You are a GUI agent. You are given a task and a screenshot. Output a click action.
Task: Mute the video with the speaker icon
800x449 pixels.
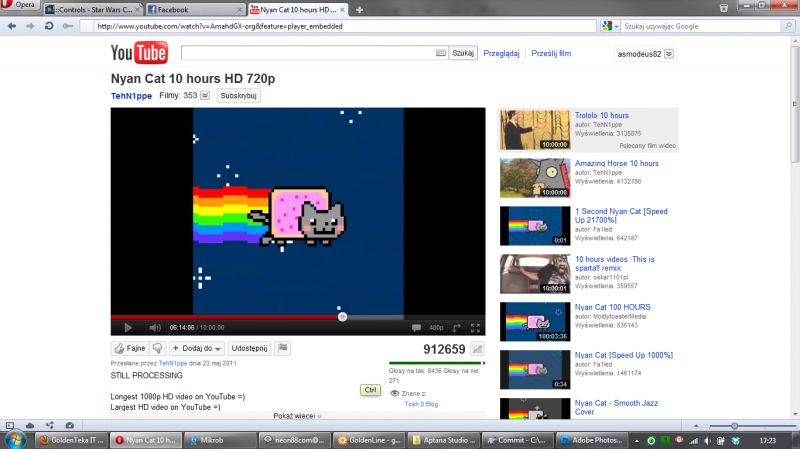[x=155, y=328]
